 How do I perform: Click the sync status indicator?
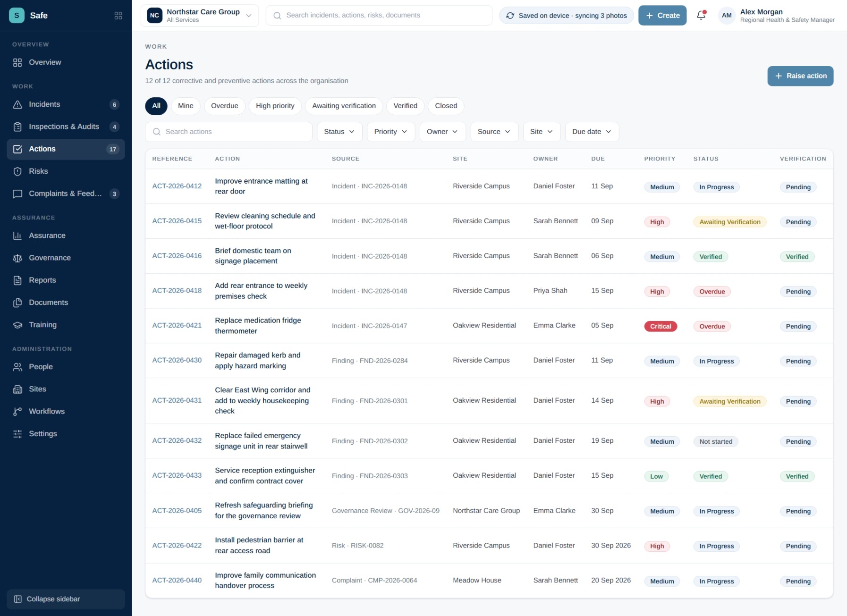(x=566, y=16)
